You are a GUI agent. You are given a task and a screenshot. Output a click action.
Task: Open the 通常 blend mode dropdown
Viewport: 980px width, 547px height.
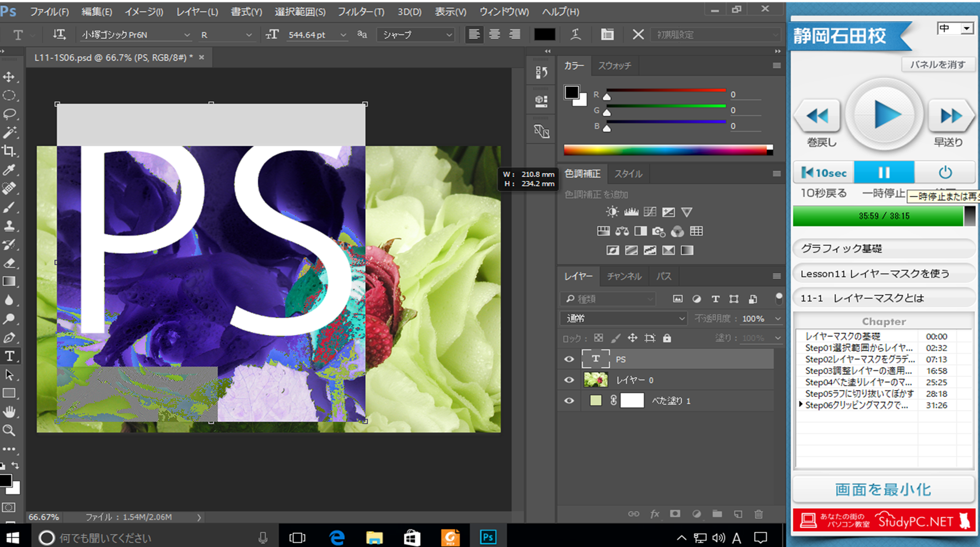[623, 319]
